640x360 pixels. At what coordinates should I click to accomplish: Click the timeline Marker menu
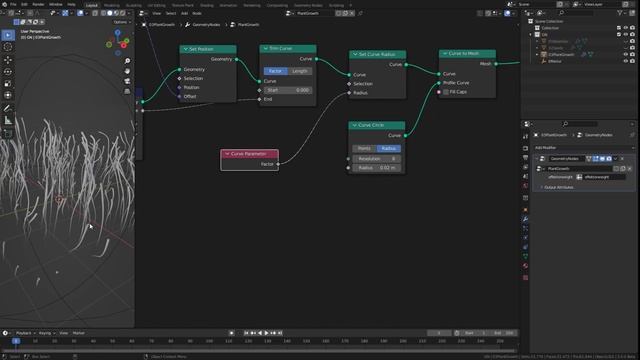click(x=79, y=333)
